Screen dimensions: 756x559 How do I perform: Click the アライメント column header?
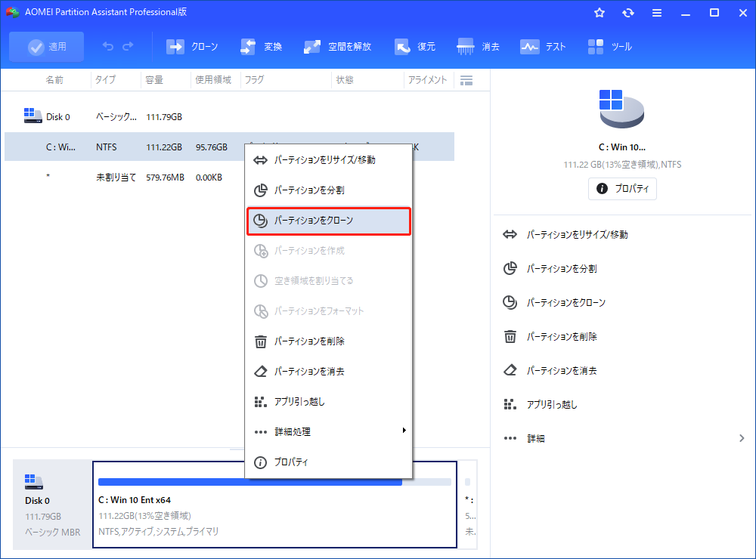pos(427,80)
